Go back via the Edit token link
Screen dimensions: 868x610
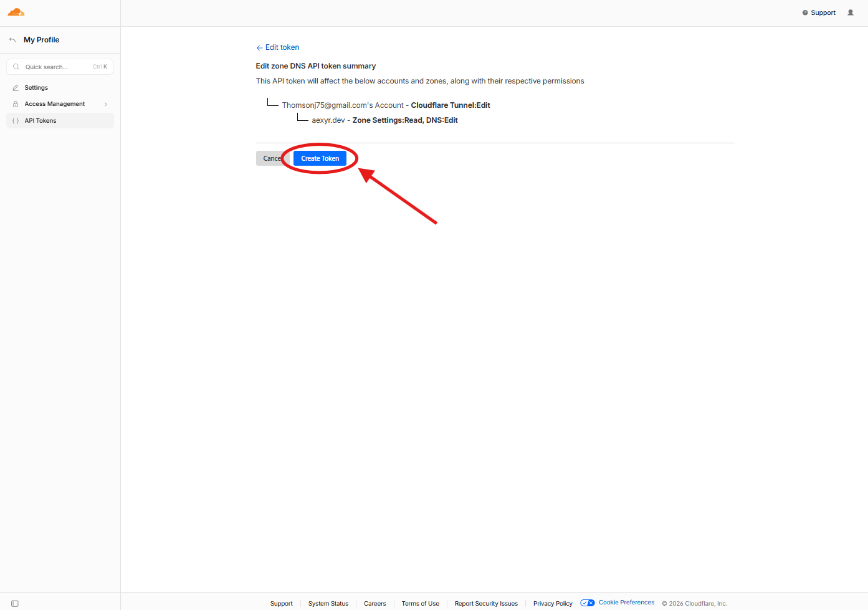click(x=277, y=47)
